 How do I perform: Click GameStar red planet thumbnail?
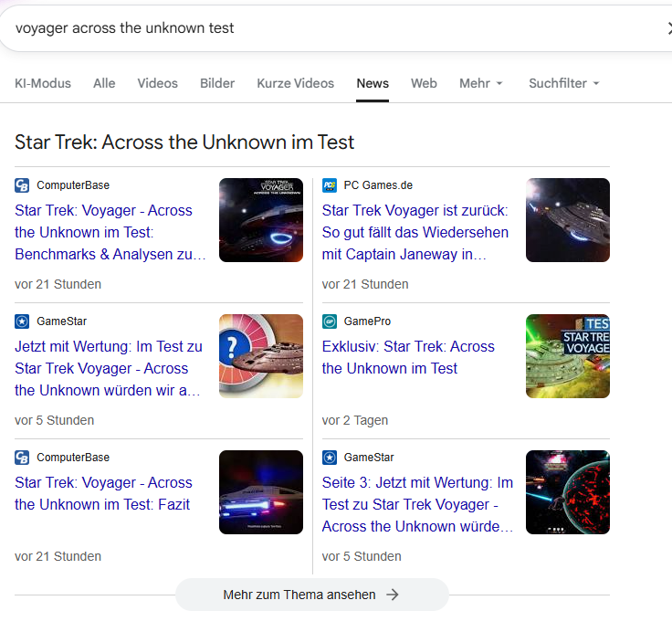(x=568, y=492)
